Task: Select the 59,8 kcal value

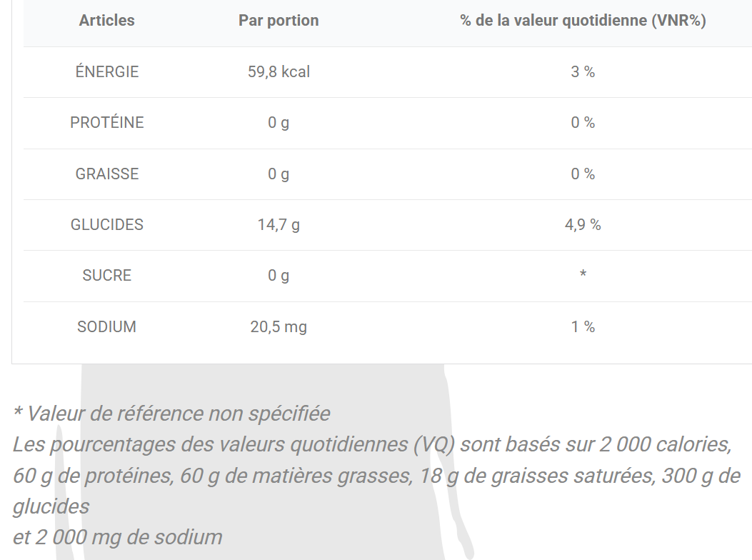Action: point(279,71)
